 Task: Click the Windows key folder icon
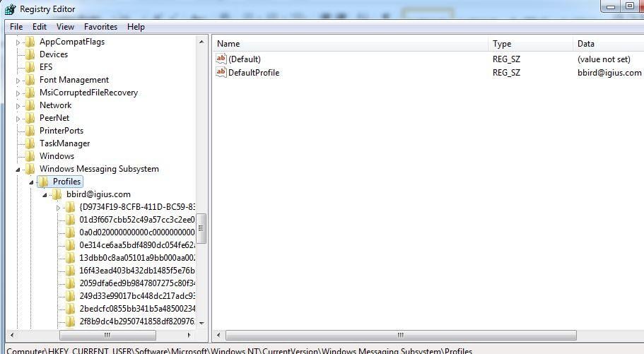(30, 156)
